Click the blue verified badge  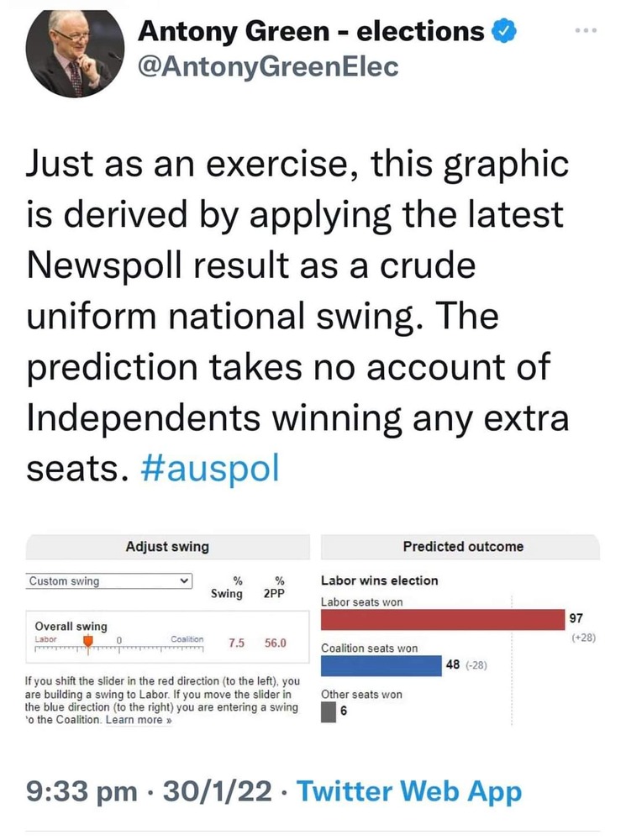(502, 32)
